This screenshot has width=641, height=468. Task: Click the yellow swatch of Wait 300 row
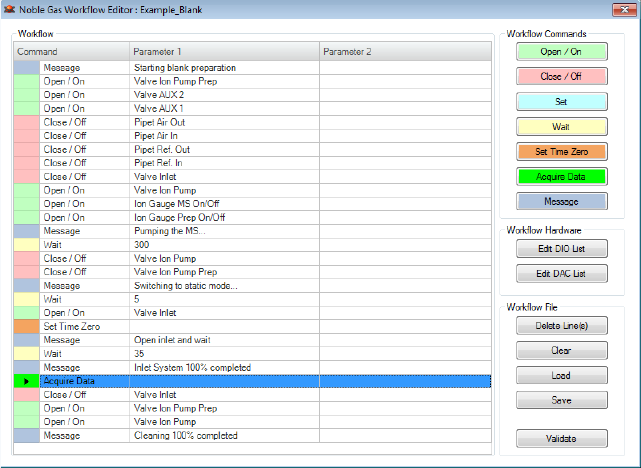point(27,245)
